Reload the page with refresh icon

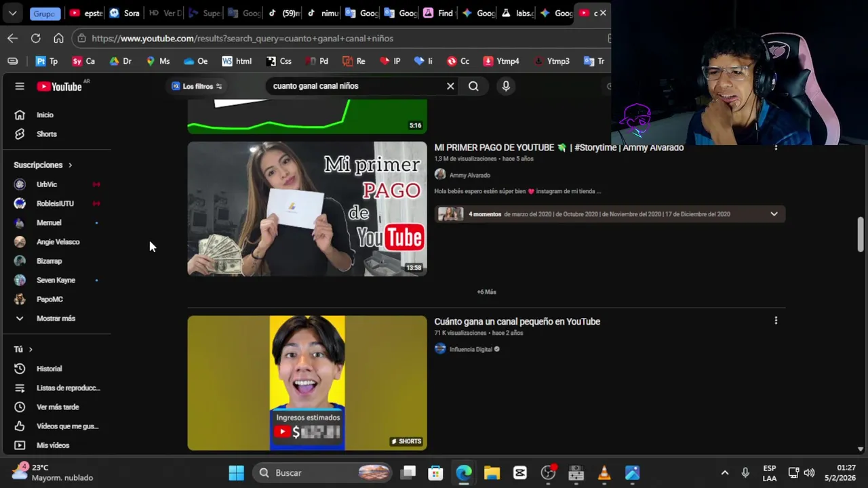coord(36,39)
